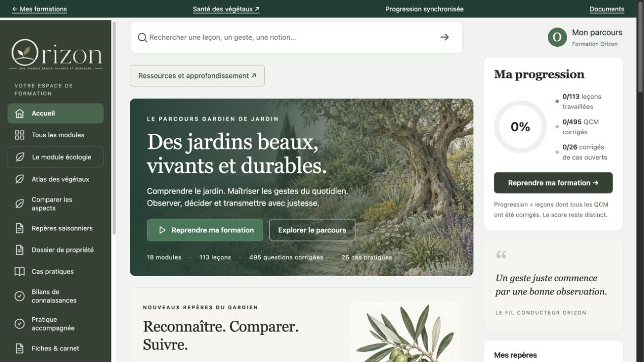
Task: Click the leaf icon beside Atlas des végétaux
Action: coord(19,179)
